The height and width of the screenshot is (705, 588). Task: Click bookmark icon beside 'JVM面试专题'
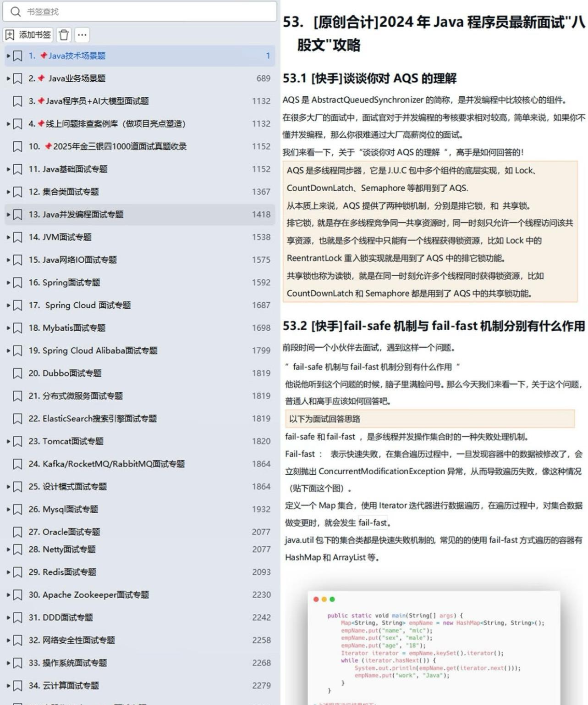click(17, 237)
